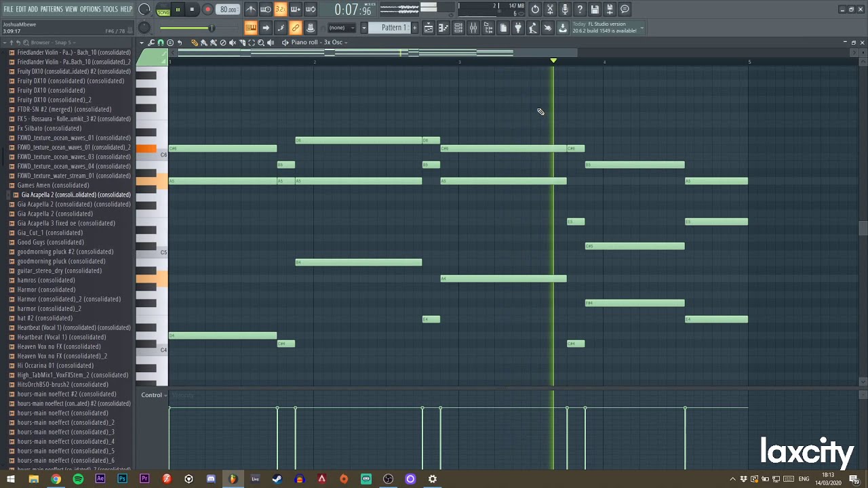Viewport: 868px width, 488px height.
Task: Adjust the main pitch knob
Action: 144,28
